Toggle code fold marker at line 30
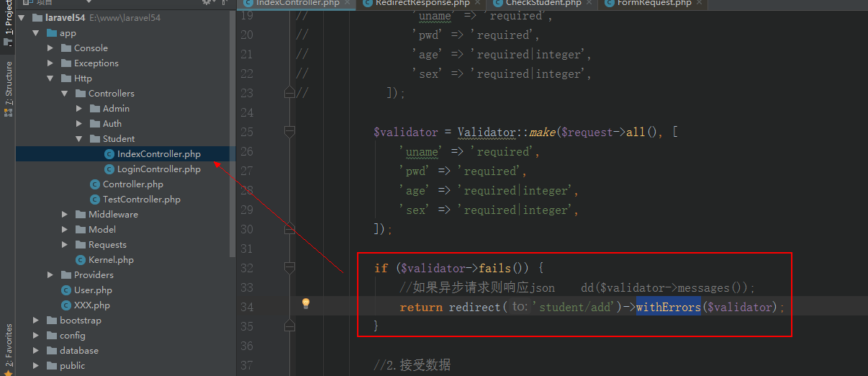The width and height of the screenshot is (868, 376). coord(289,229)
